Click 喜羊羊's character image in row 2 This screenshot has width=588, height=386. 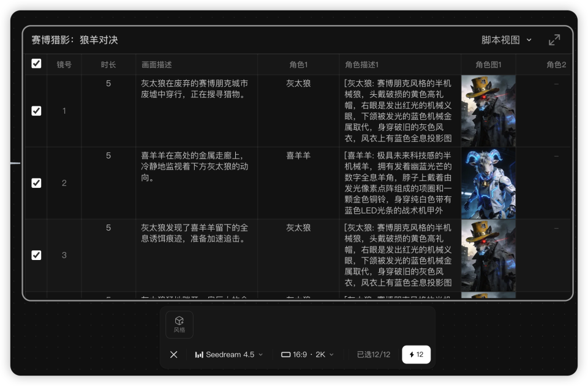(488, 182)
